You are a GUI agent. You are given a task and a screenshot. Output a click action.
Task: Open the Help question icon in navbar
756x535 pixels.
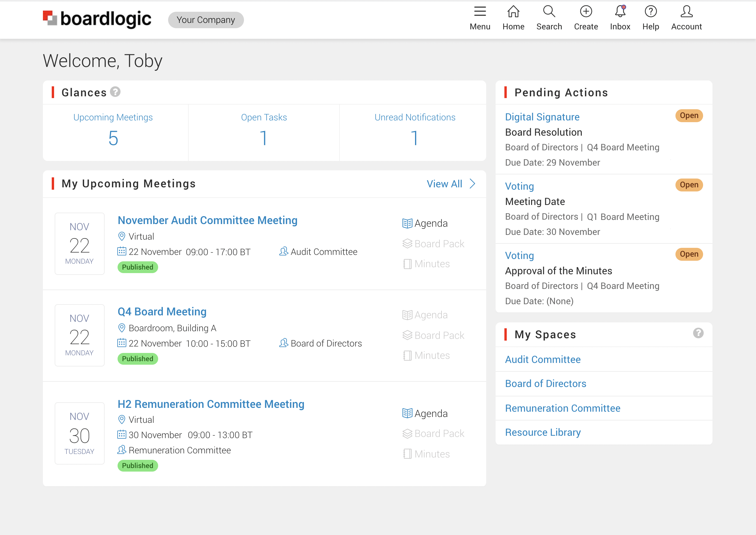tap(650, 12)
